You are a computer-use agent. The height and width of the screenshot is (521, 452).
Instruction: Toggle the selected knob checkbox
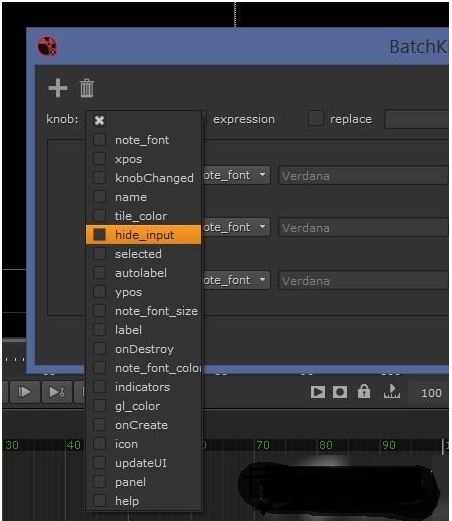coord(99,254)
